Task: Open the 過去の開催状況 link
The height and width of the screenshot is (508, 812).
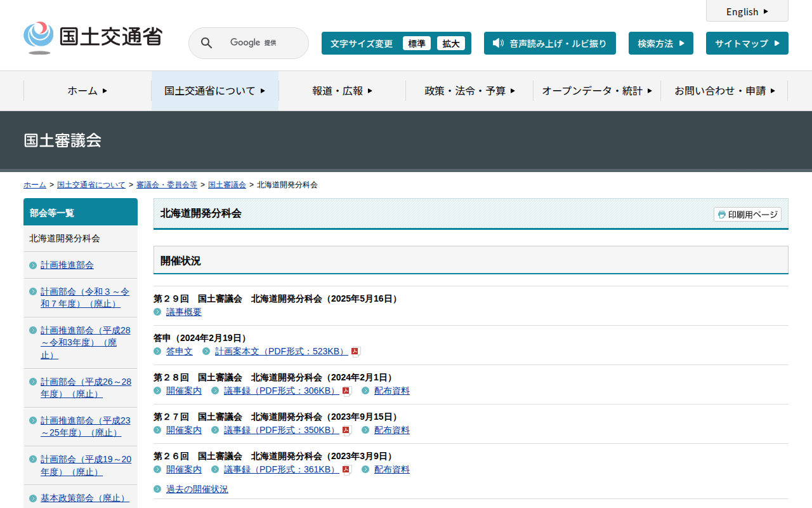Action: point(197,489)
